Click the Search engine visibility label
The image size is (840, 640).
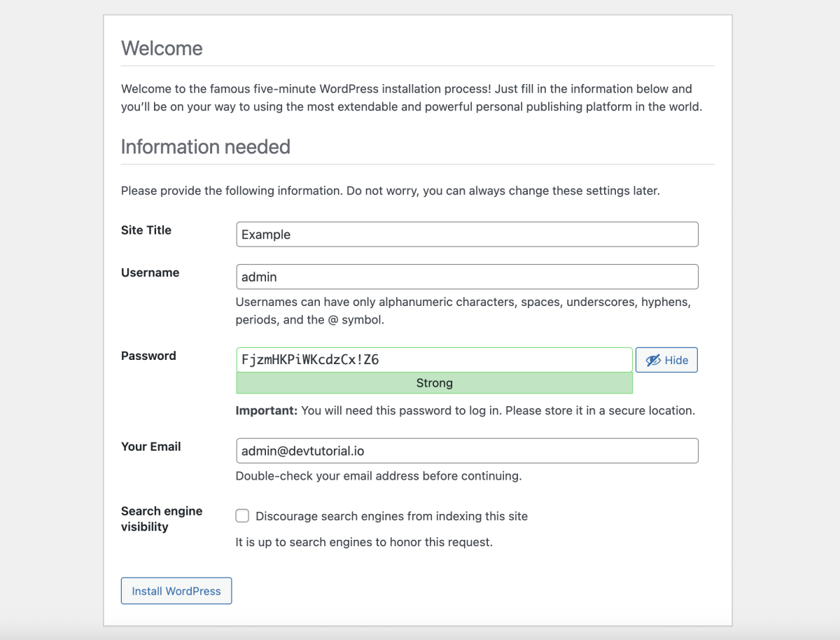161,519
